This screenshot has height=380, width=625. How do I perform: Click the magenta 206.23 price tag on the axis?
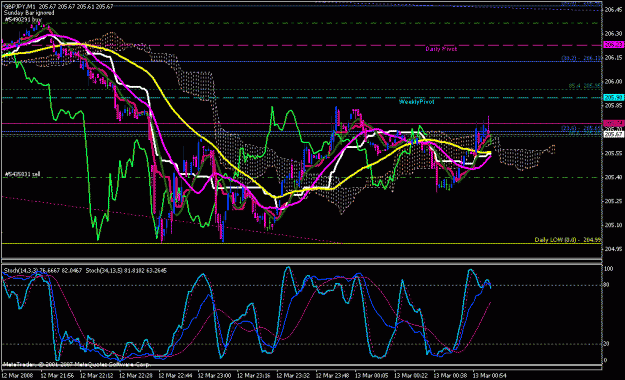coord(613,45)
